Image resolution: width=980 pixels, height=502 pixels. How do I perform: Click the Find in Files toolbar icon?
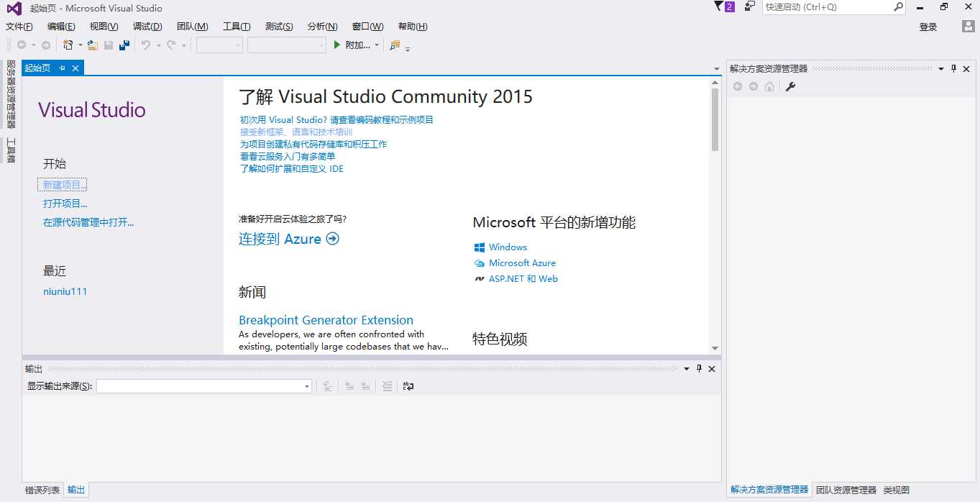point(395,45)
